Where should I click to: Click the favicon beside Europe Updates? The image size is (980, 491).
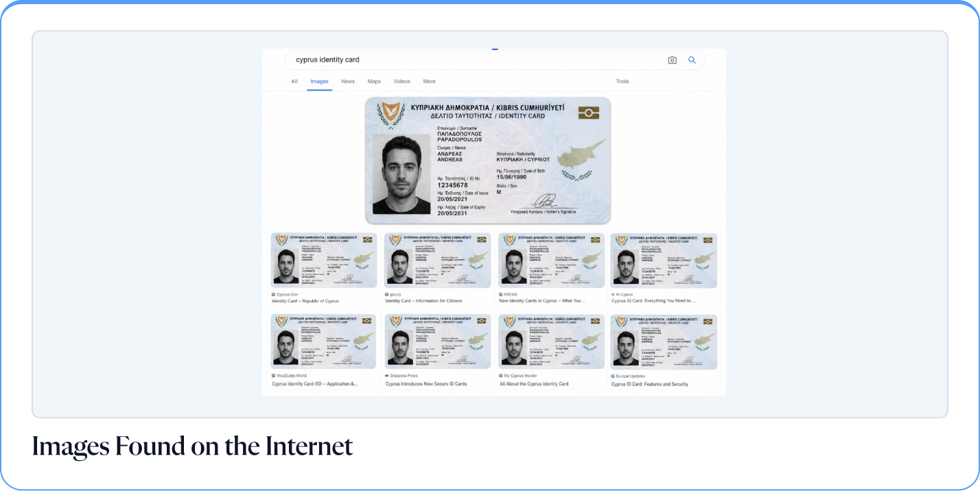coord(613,376)
